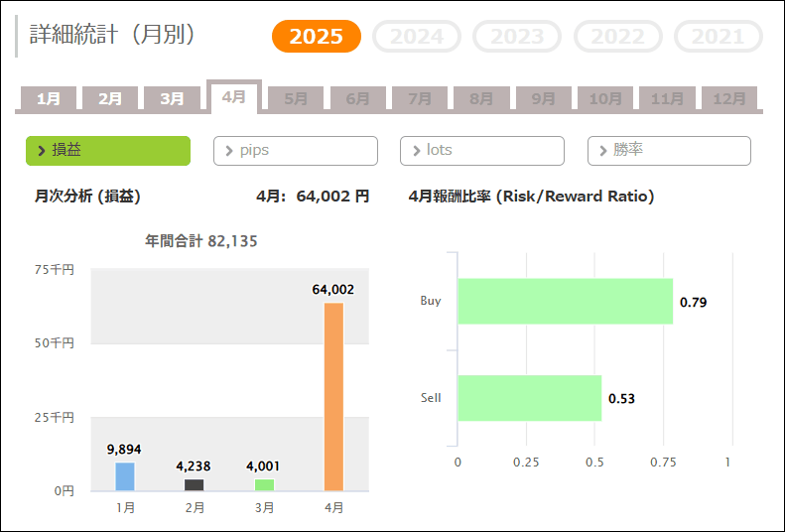Click the Sell axis label
785x532 pixels.
click(431, 398)
